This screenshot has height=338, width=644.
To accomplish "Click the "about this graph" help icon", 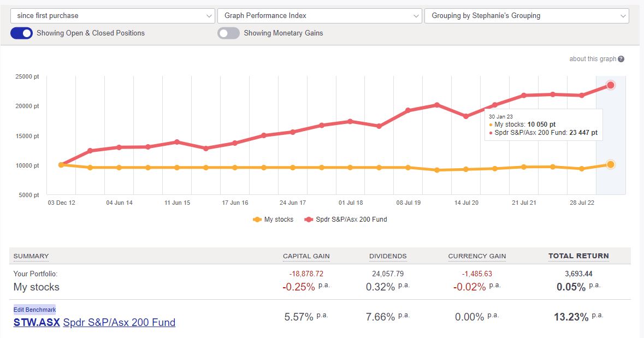I will [620, 58].
